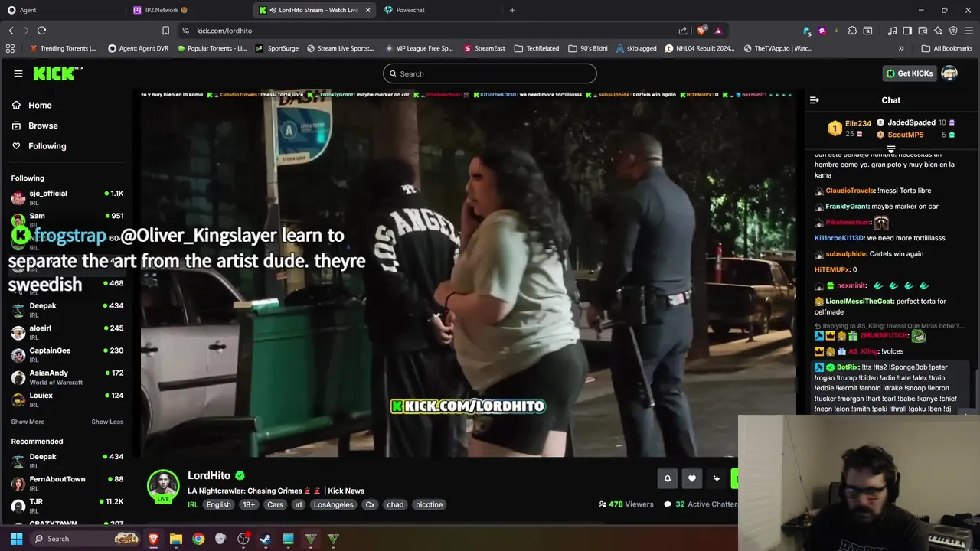Viewport: 980px width, 551px height.
Task: Click ScoutMP5 in chat leaderboard
Action: coord(905,135)
